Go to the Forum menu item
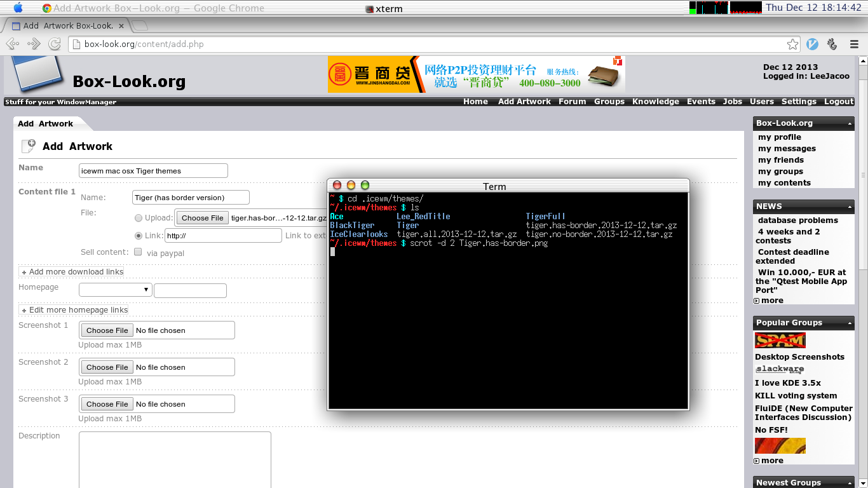 click(x=572, y=102)
